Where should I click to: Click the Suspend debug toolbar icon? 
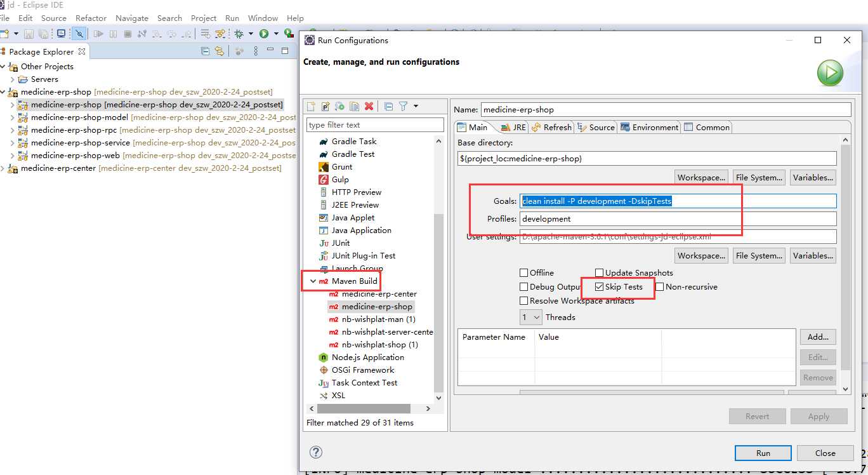[113, 34]
